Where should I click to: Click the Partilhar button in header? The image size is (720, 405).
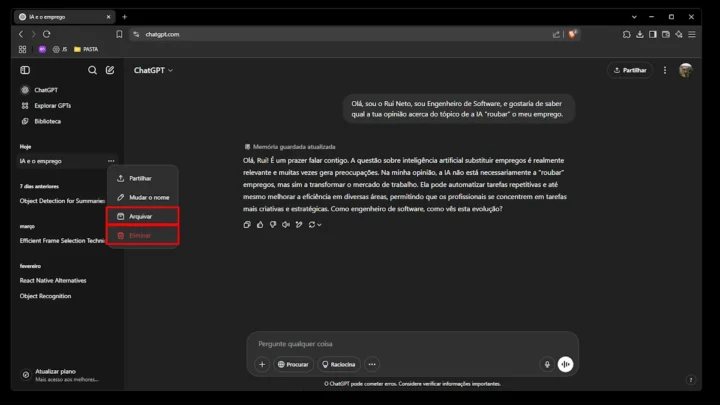pos(629,70)
